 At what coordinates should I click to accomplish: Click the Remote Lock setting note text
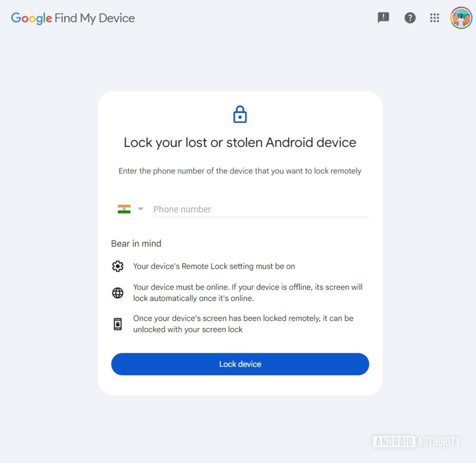click(x=214, y=266)
